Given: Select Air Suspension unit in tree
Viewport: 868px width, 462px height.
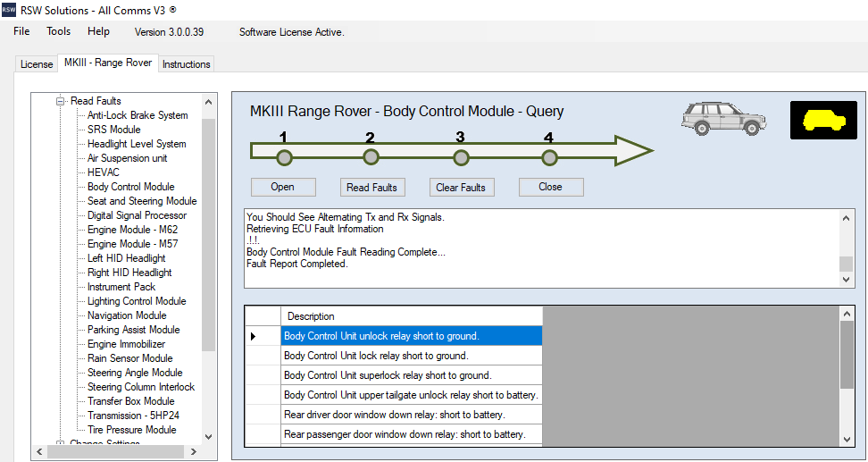Looking at the screenshot, I should click(x=128, y=158).
